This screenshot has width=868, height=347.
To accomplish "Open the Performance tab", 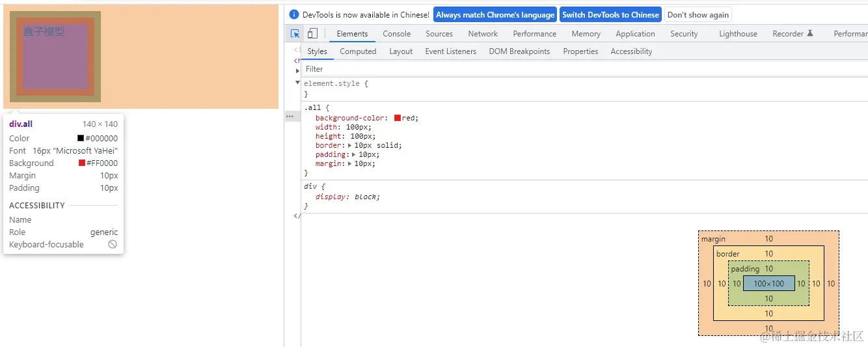I will coord(535,34).
